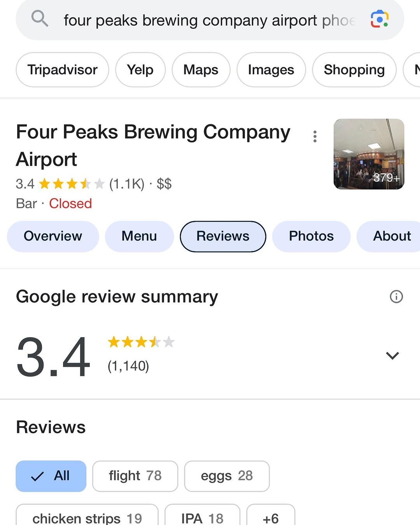The image size is (420, 525).
Task: Click the magnifying glass search icon
Action: coord(40,19)
